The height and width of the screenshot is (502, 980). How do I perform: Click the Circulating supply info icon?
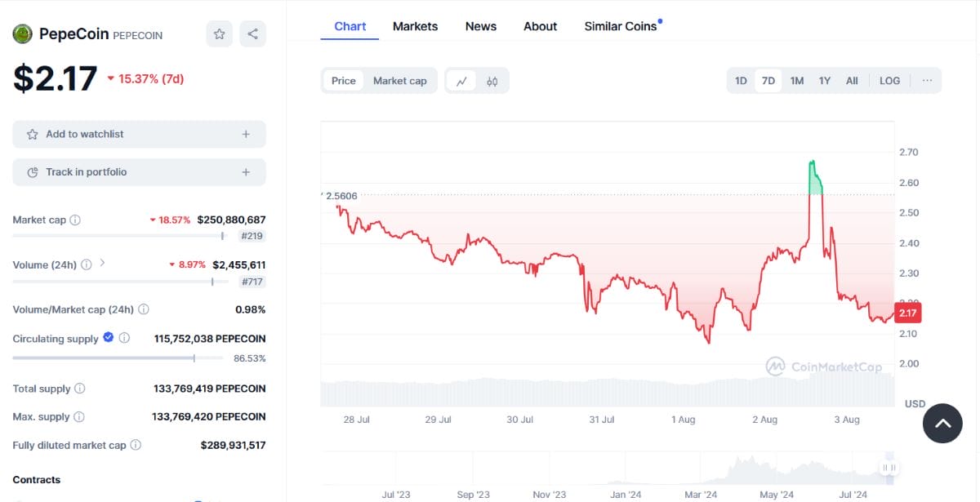point(124,338)
